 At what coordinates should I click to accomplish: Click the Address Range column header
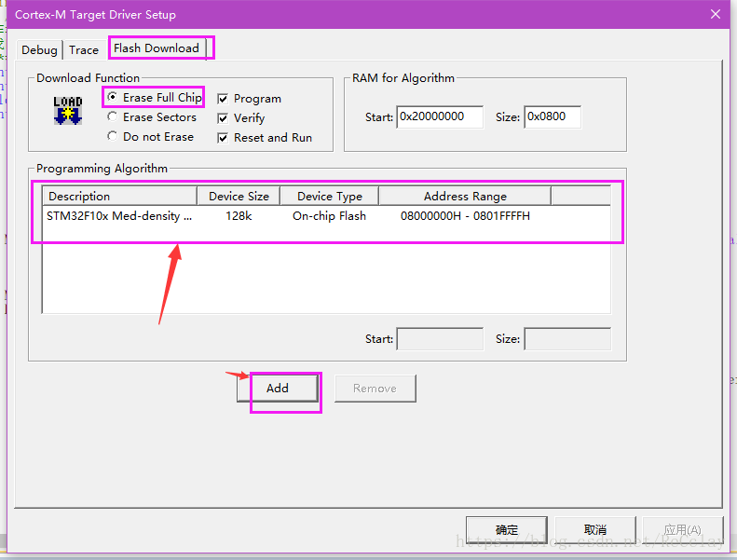tap(465, 196)
